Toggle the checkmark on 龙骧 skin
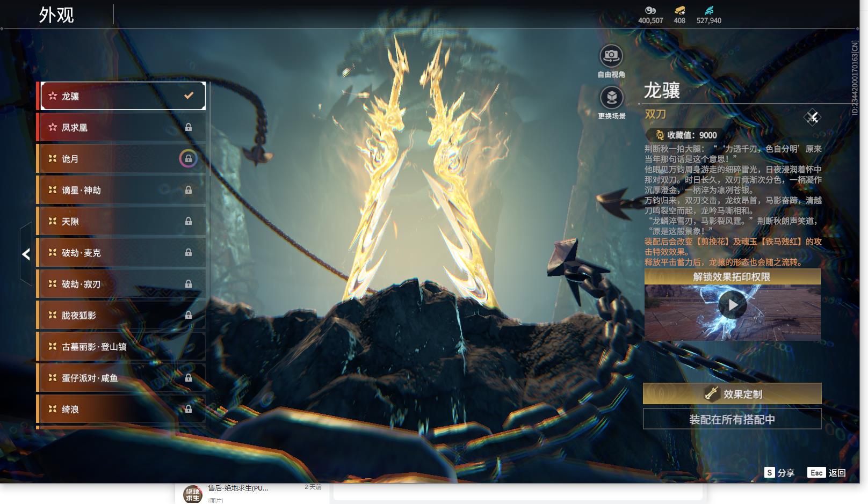Viewport: 868px width, 504px height. tap(189, 96)
